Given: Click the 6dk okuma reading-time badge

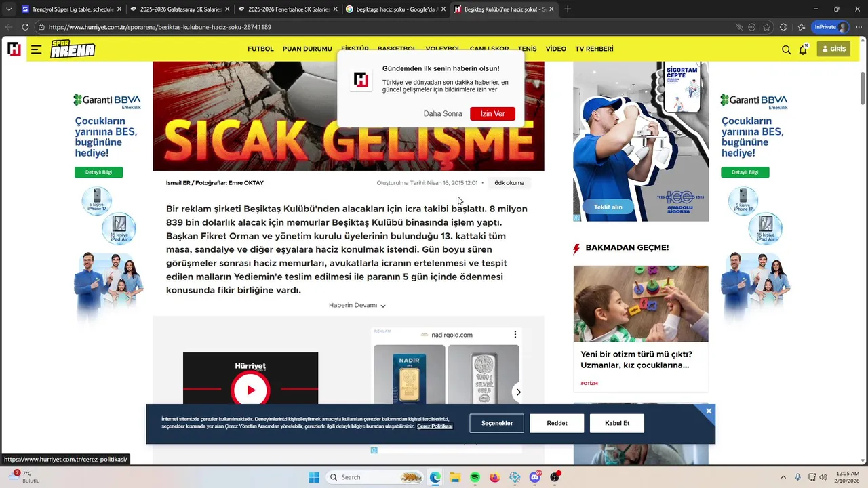Looking at the screenshot, I should click(509, 183).
